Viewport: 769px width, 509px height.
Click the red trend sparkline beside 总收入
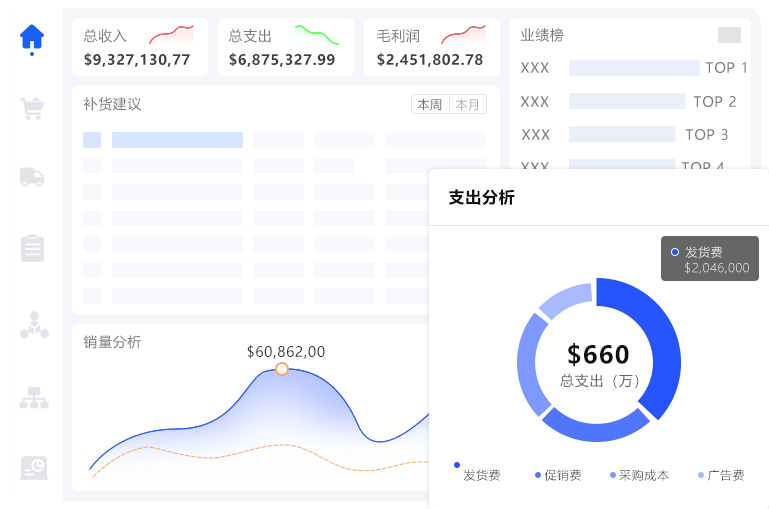tap(171, 36)
